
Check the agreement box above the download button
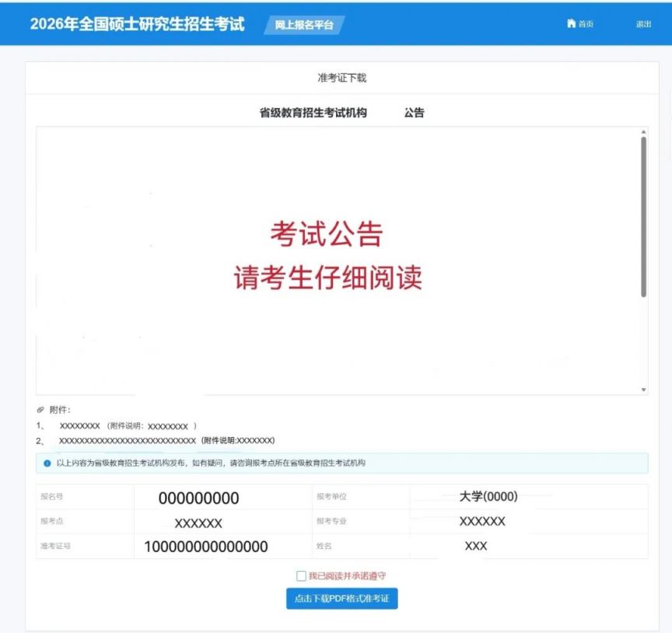[300, 575]
